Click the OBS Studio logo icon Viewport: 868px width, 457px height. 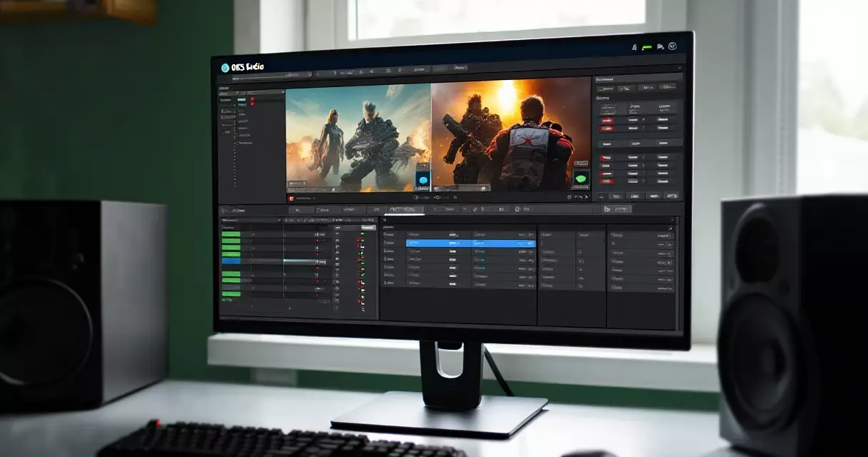pyautogui.click(x=226, y=67)
